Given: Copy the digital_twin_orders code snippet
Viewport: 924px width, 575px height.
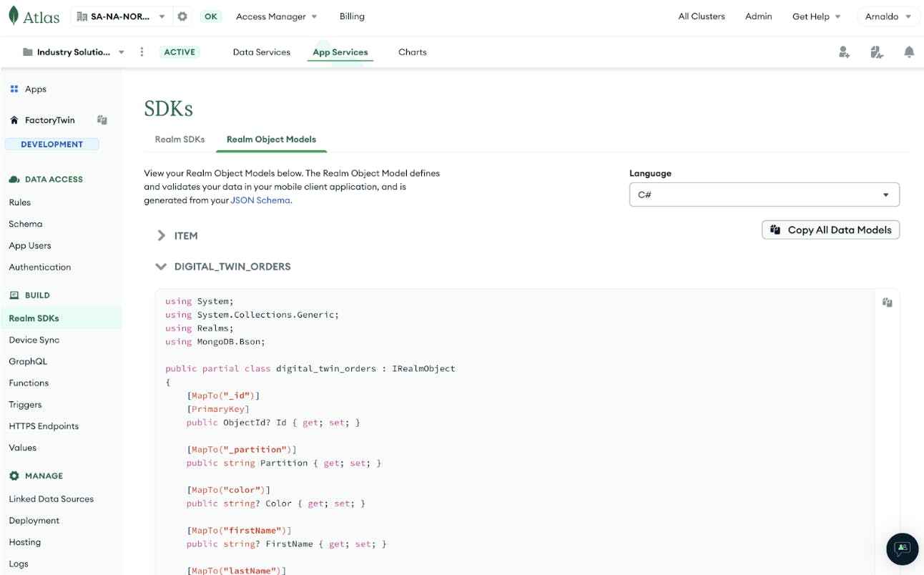Looking at the screenshot, I should click(x=887, y=303).
